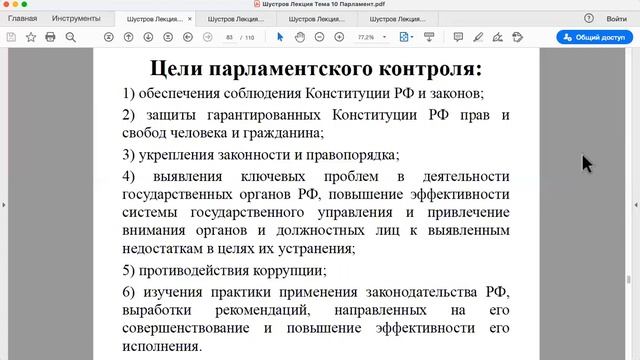Add a comment note
The width and height of the screenshot is (640, 360).
coord(458,37)
